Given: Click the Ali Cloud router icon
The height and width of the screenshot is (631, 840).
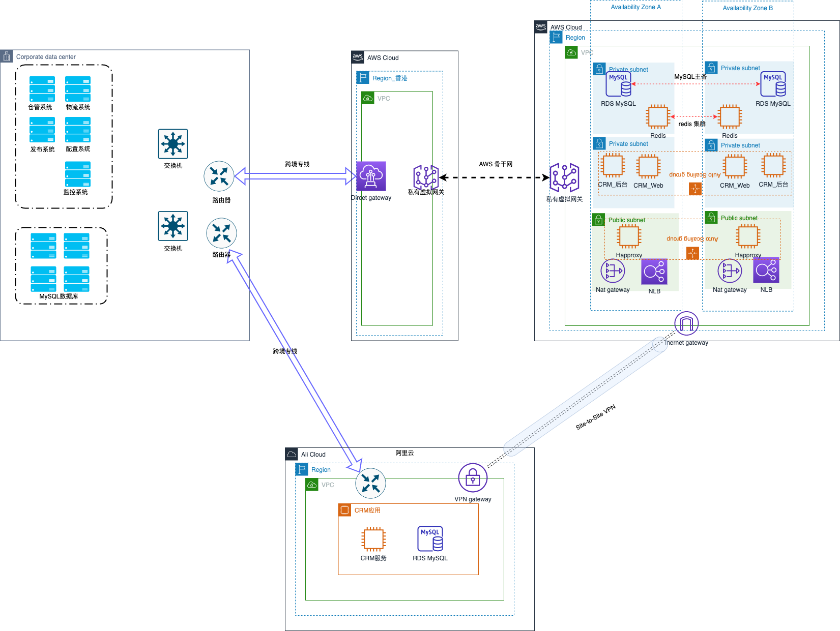Looking at the screenshot, I should (x=370, y=483).
